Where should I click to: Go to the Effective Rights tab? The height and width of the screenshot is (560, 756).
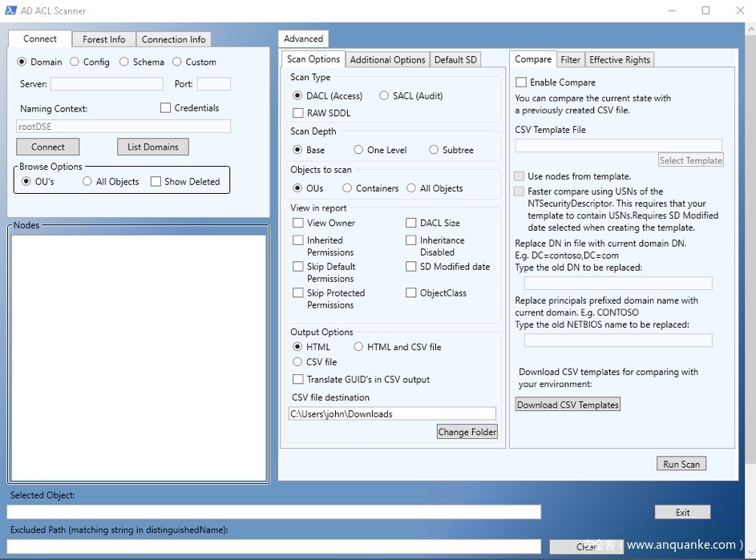click(x=620, y=60)
